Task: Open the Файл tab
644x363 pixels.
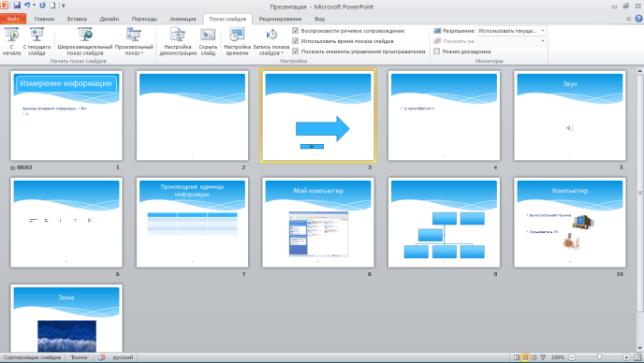Action: [x=13, y=19]
